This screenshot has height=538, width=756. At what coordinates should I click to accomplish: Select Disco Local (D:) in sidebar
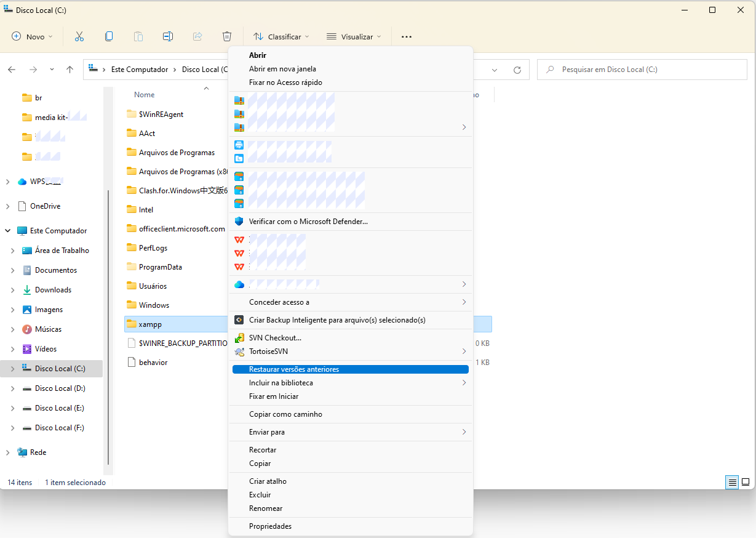[60, 388]
